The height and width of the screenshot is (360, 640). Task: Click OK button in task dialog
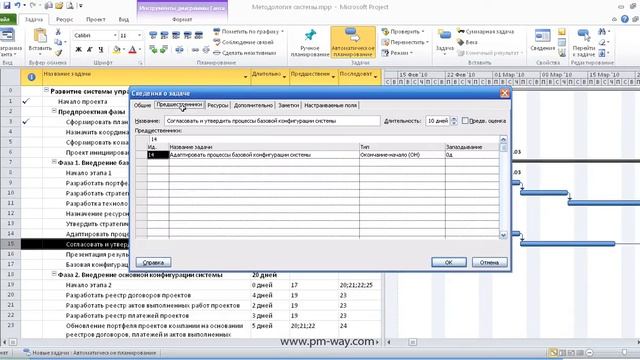[449, 262]
